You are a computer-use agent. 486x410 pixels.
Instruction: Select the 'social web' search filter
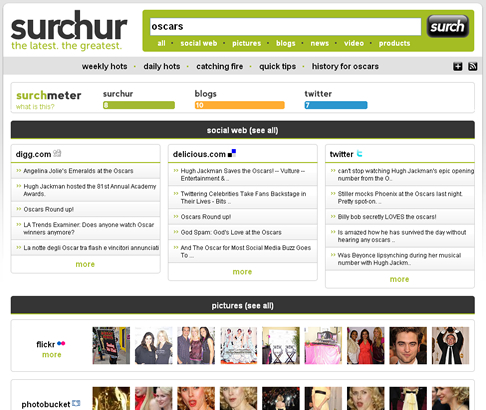coord(199,43)
